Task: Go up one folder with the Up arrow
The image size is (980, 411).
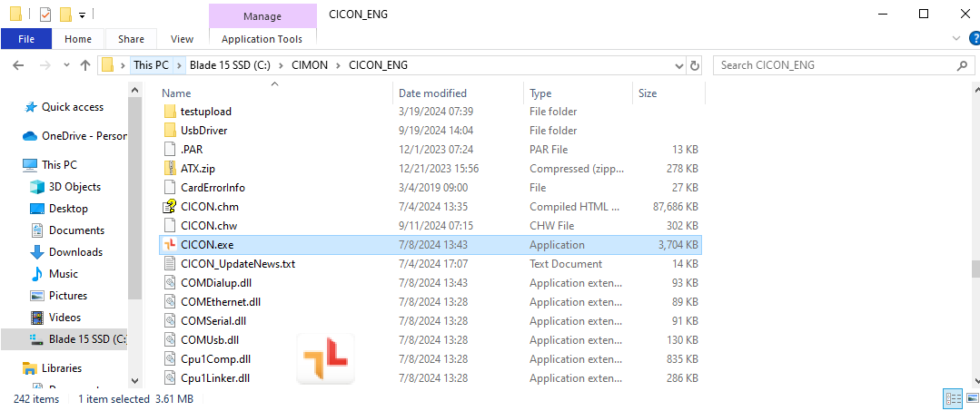Action: 85,65
